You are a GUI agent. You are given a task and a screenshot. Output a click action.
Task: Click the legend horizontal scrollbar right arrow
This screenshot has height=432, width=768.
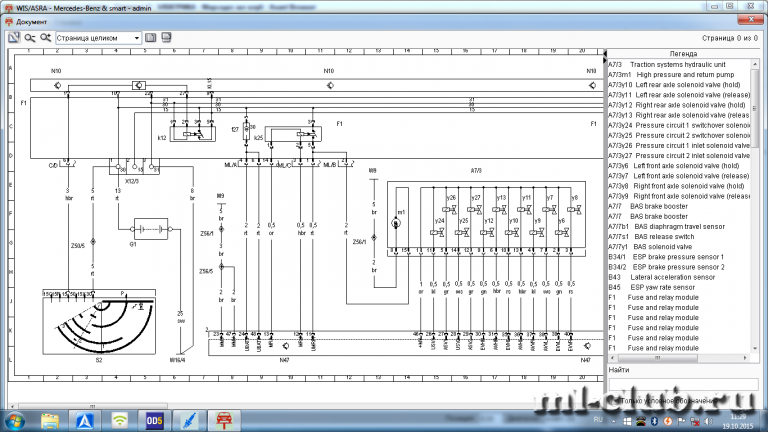[745, 358]
